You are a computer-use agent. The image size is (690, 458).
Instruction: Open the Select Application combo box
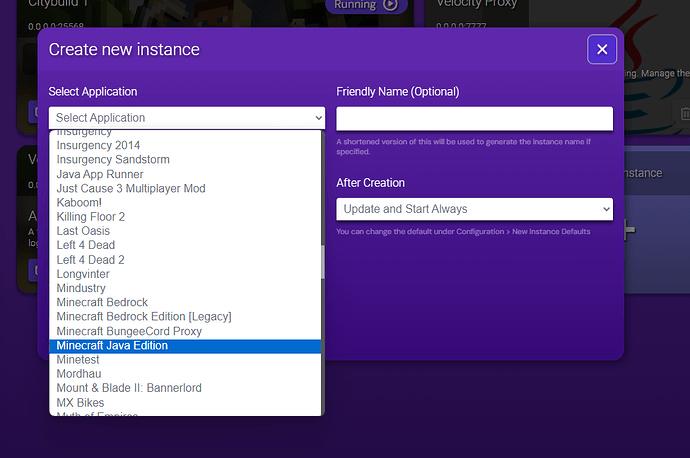coord(187,118)
